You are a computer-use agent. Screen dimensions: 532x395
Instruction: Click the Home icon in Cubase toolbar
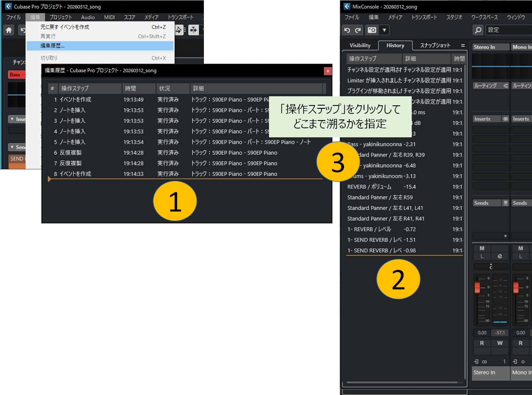click(9, 30)
